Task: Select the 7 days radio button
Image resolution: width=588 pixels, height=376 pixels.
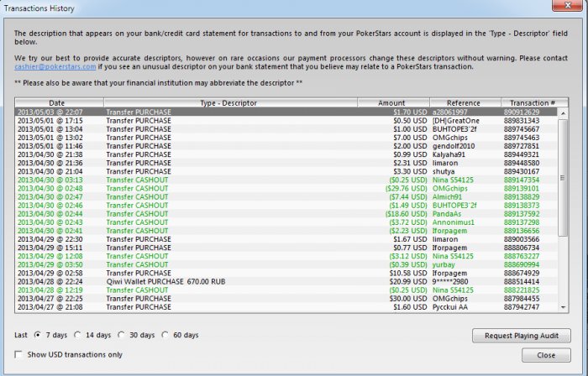Action: [38, 335]
